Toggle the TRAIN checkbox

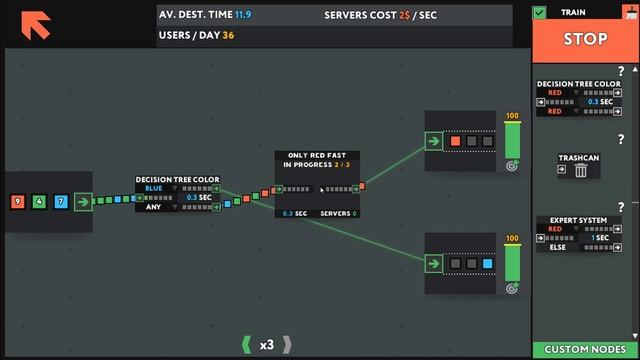click(x=539, y=13)
